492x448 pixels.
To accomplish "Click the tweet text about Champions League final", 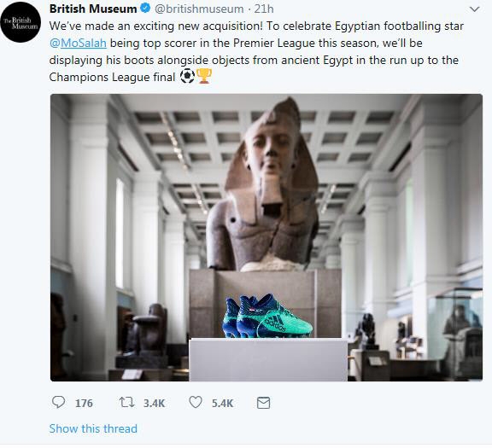I will tap(255, 51).
